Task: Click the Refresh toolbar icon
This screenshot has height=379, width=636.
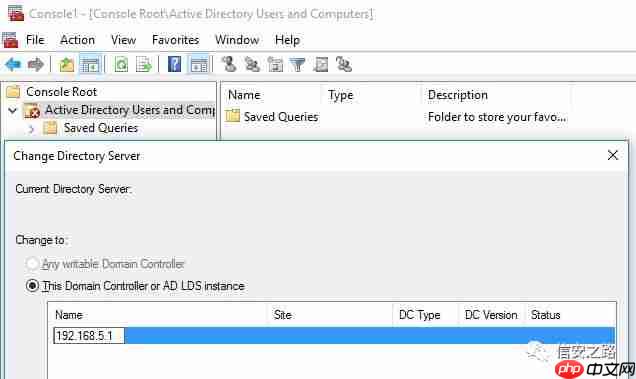Action: coord(121,65)
